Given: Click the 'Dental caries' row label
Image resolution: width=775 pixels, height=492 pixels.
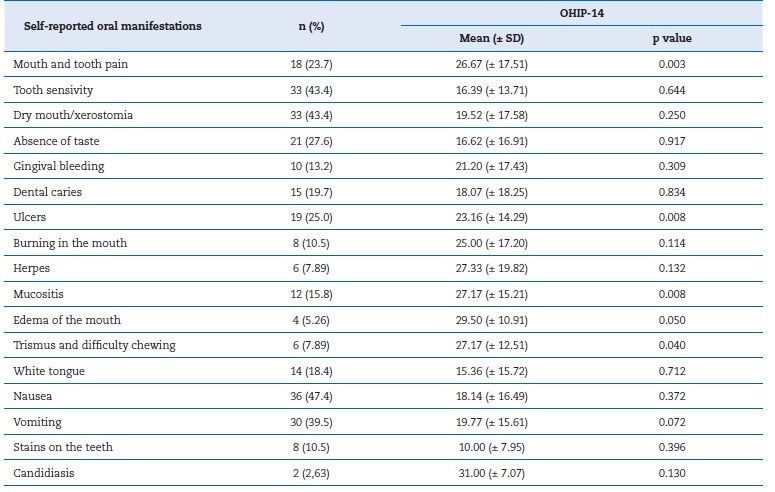Looking at the screenshot, I should [48, 192].
